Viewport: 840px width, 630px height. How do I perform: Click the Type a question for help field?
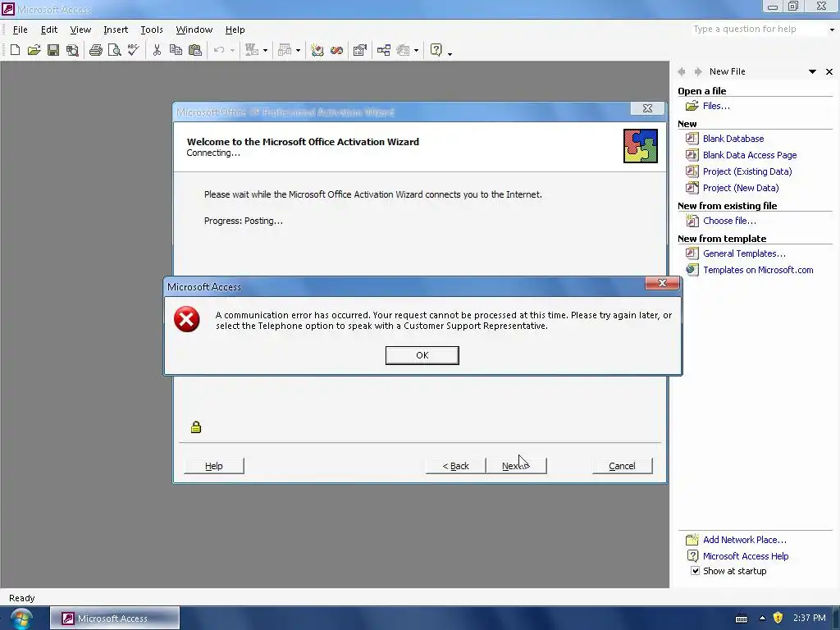[759, 29]
